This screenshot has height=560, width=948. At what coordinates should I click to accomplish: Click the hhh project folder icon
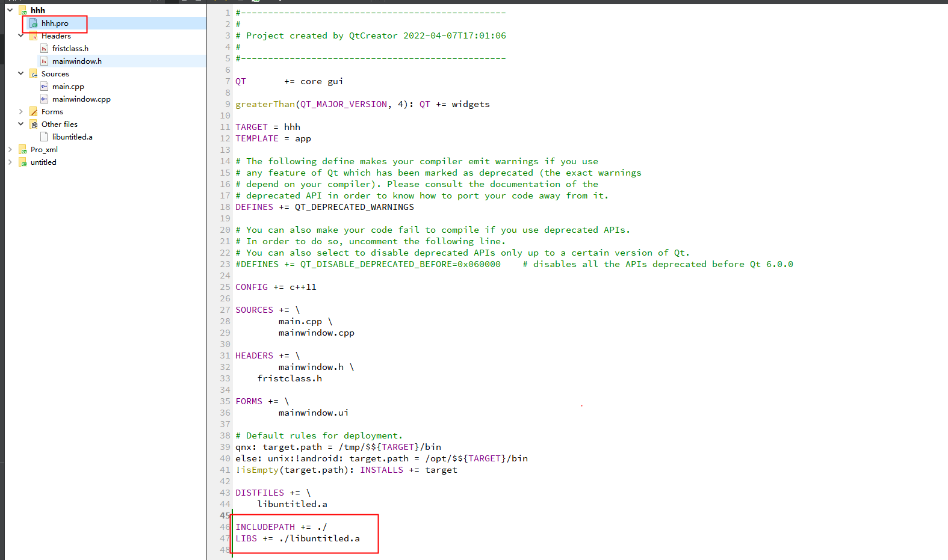(x=23, y=11)
